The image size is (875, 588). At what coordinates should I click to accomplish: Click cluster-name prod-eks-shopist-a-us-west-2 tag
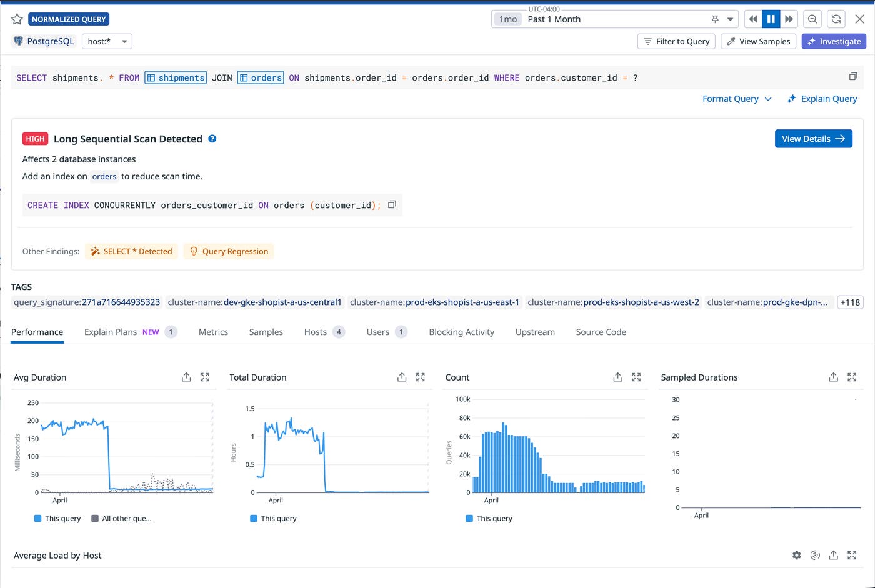(613, 302)
